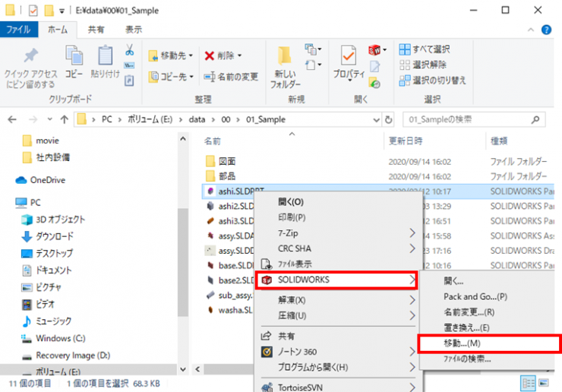Select OneDrive in navigation pane

tap(40, 180)
